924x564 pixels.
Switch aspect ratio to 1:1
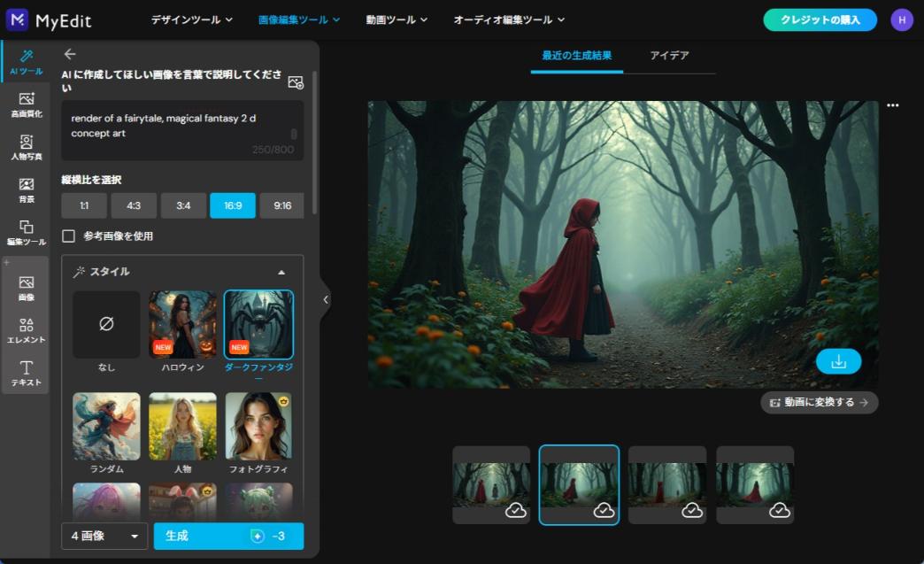tap(83, 205)
